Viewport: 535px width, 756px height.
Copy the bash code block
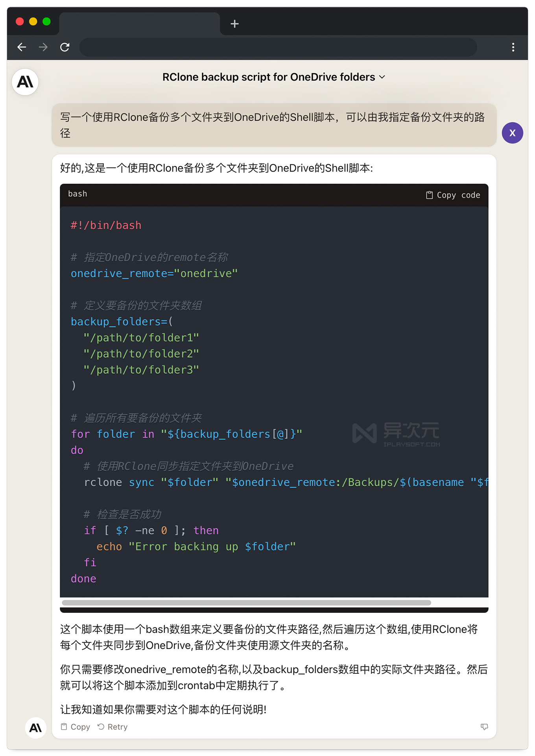click(453, 195)
